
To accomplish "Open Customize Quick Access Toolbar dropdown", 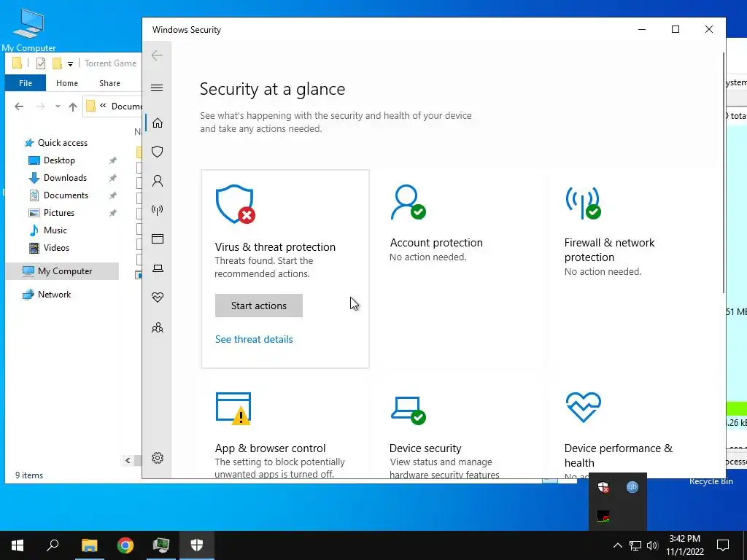I will tap(70, 63).
